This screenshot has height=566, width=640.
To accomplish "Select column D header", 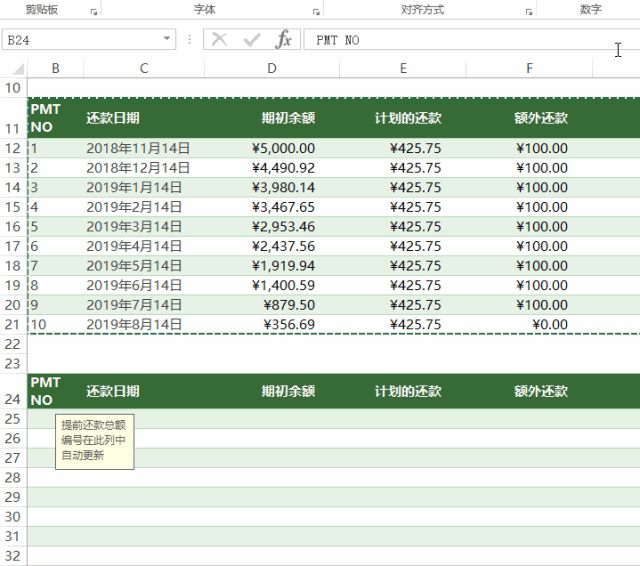I will point(272,68).
